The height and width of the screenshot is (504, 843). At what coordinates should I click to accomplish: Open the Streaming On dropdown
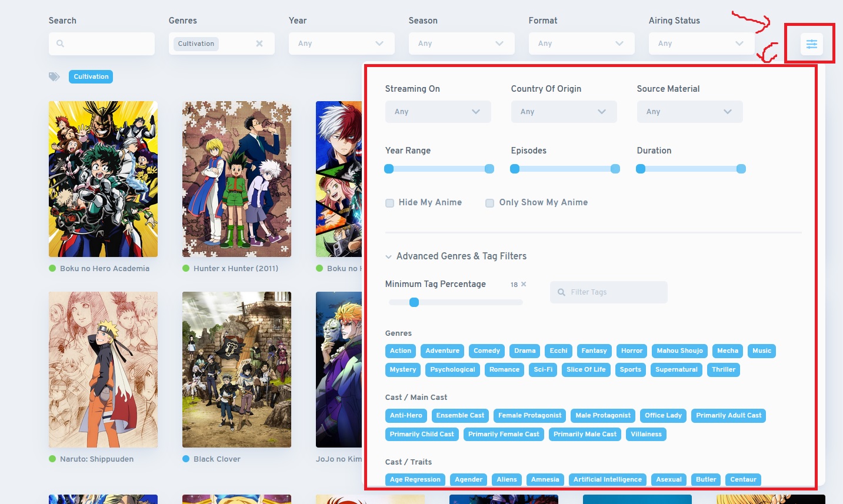(x=438, y=112)
